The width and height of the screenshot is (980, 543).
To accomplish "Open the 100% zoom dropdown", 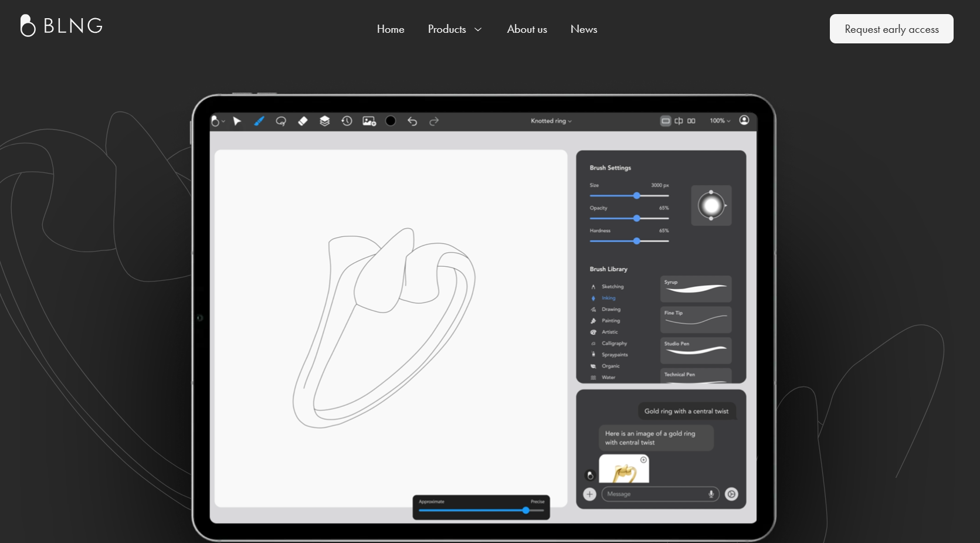I will pos(720,121).
